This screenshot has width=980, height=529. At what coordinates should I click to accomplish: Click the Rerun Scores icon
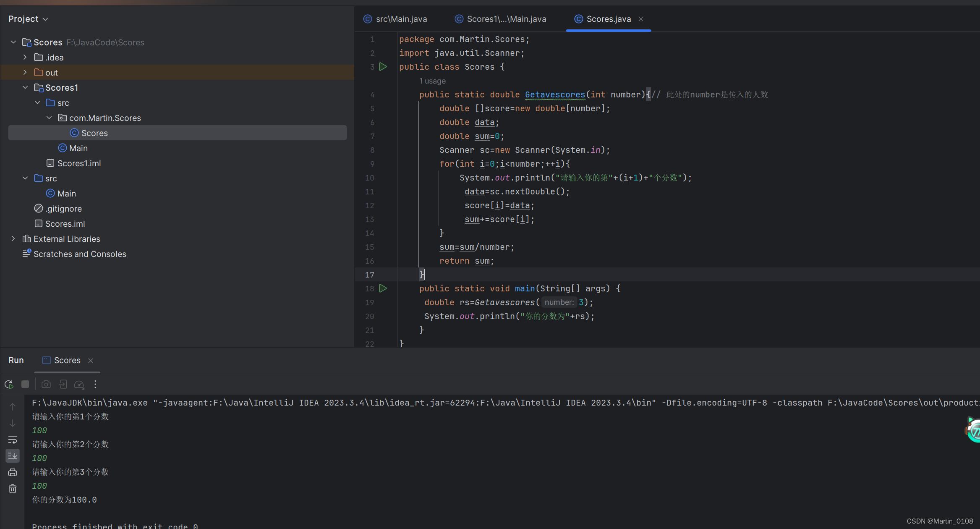[x=9, y=384]
